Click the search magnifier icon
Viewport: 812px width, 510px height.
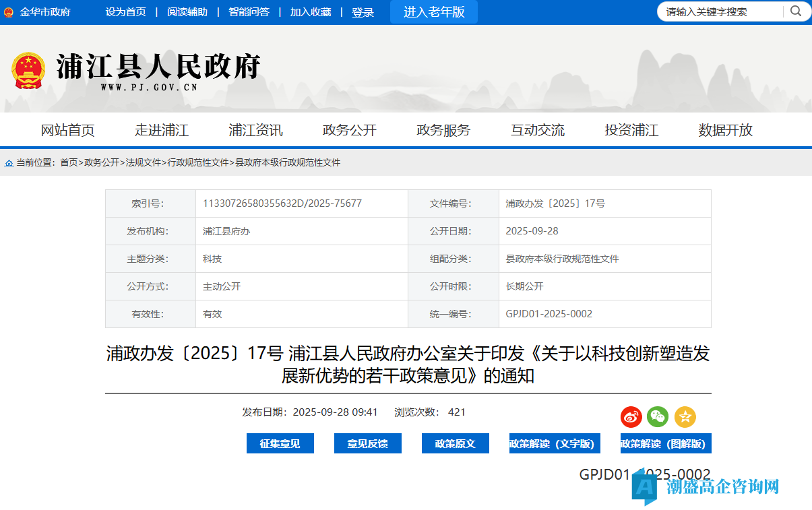(797, 11)
